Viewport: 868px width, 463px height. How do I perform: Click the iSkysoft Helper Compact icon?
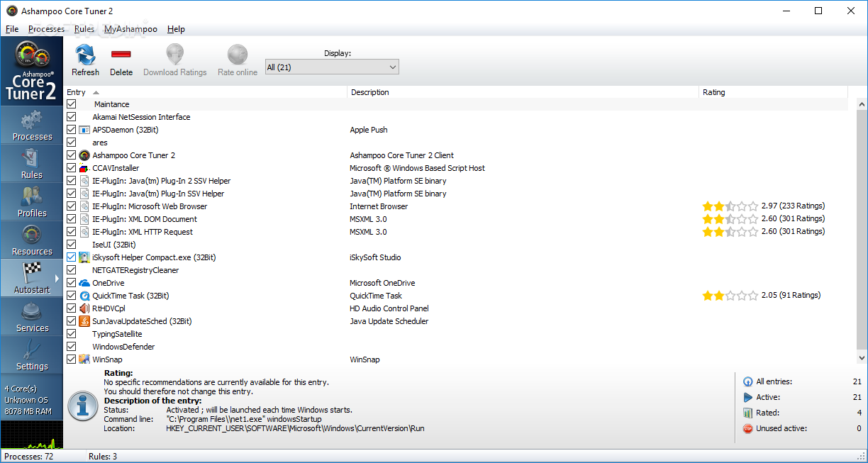tap(84, 257)
